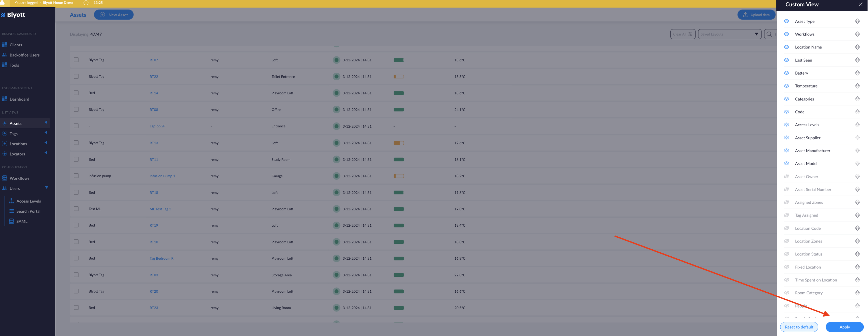Open Clients in the sidebar
This screenshot has width=868, height=336.
pyautogui.click(x=15, y=45)
